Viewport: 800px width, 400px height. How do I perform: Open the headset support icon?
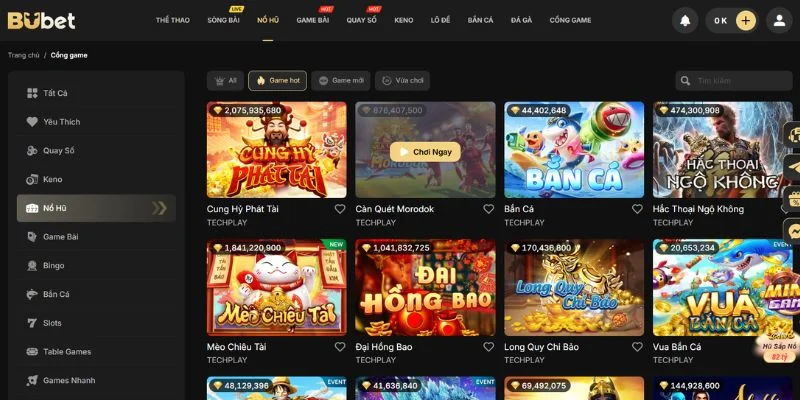(x=793, y=135)
